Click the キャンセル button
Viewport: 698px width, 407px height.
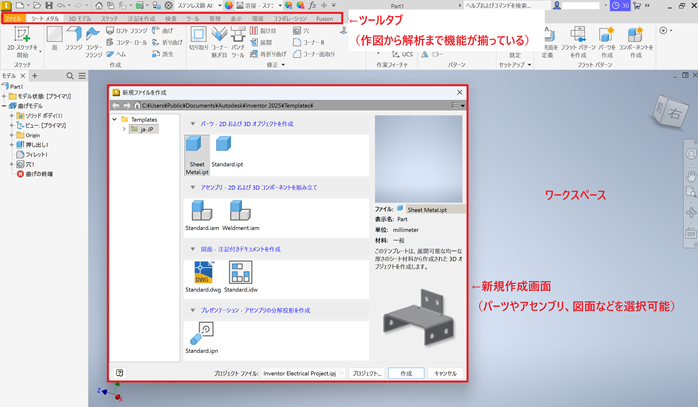(x=445, y=373)
